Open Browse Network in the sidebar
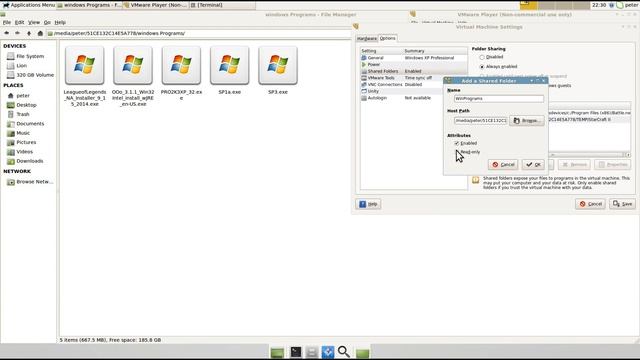Image resolution: width=640 pixels, height=360 pixels. (30, 182)
